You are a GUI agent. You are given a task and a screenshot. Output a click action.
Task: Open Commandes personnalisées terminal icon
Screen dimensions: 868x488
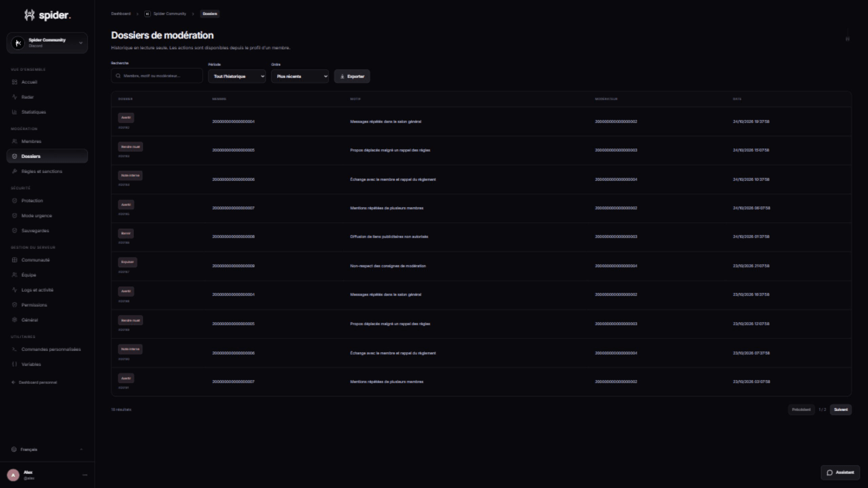[14, 349]
